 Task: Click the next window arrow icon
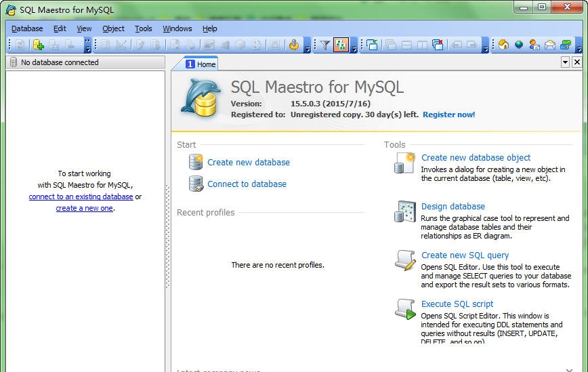472,45
